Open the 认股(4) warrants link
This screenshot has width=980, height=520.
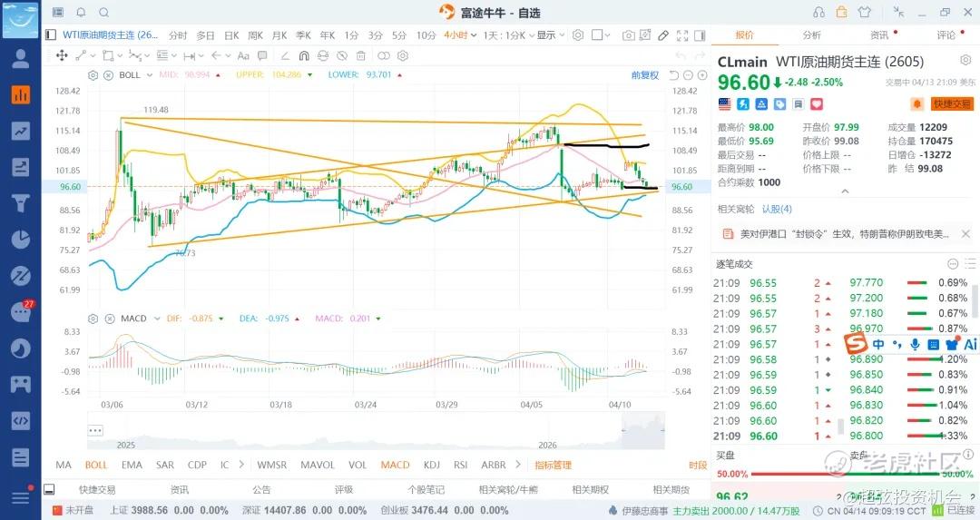777,209
